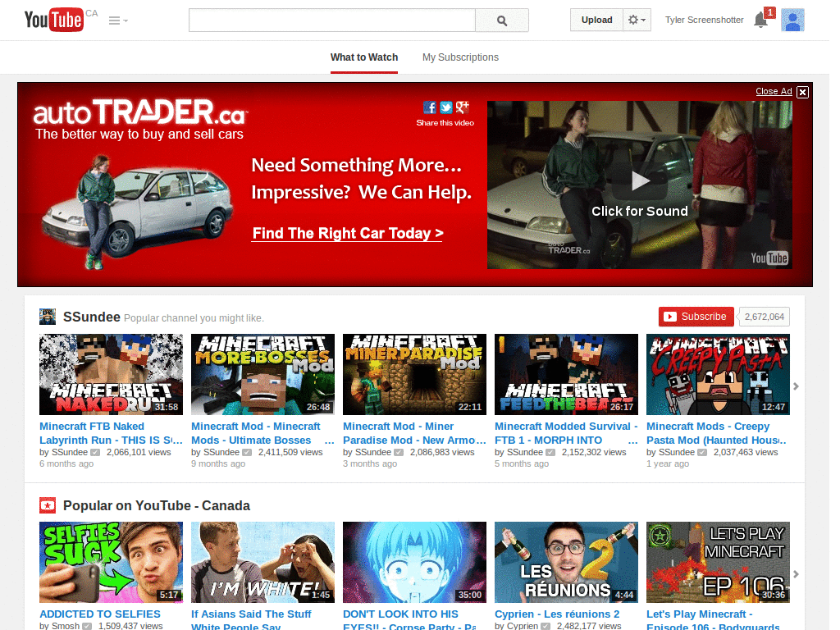Click the 2,672,064 subscriber count

tap(764, 317)
